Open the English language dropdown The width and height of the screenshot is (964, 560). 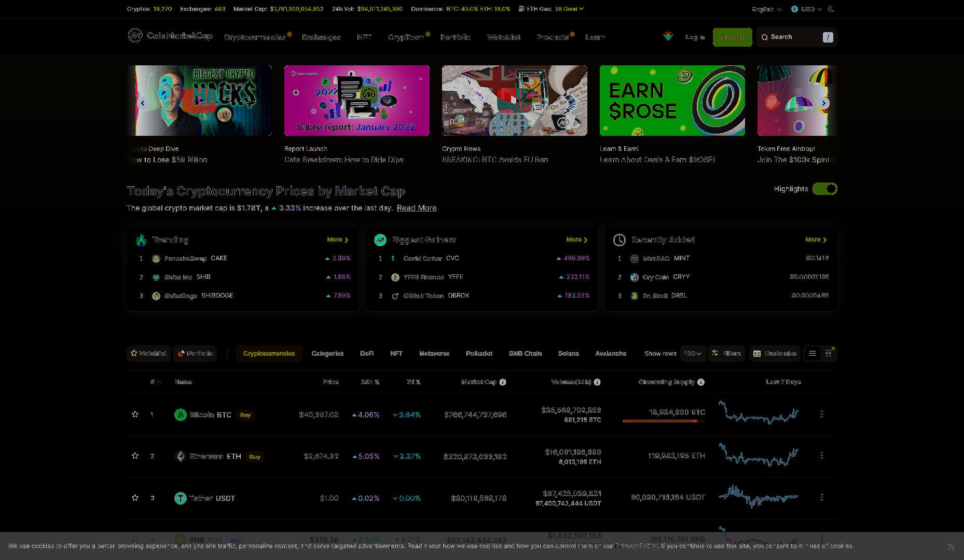pos(766,9)
